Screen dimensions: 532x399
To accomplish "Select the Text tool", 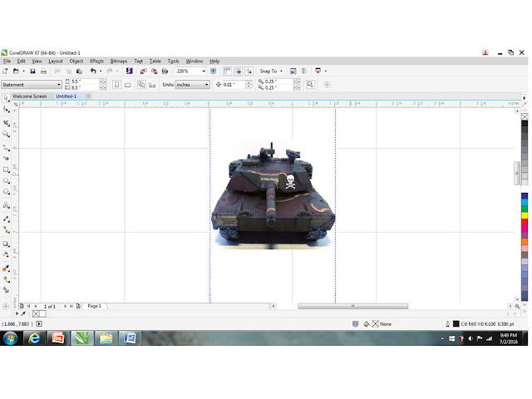I will (x=6, y=205).
